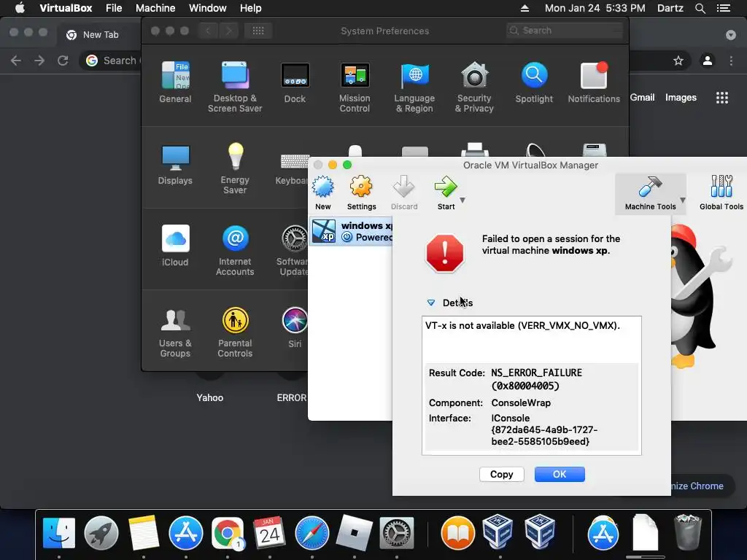
Task: Open Safari from the Dock
Action: (x=312, y=533)
